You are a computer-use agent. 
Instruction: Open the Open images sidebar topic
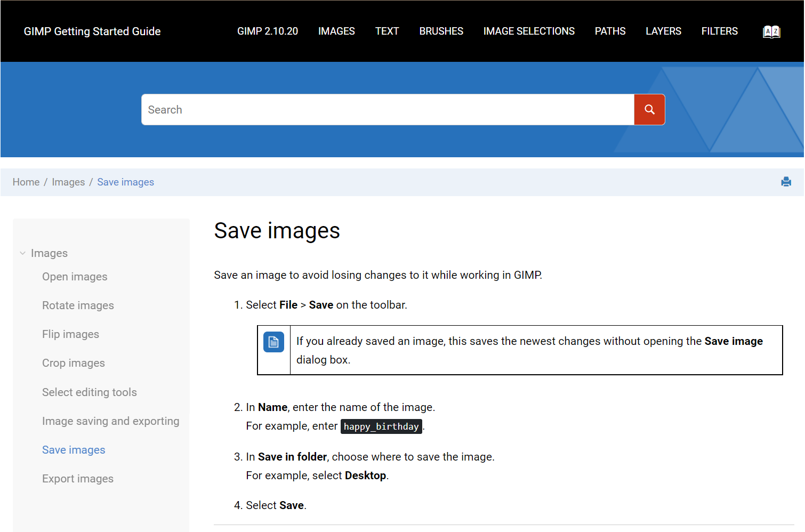[x=75, y=277]
